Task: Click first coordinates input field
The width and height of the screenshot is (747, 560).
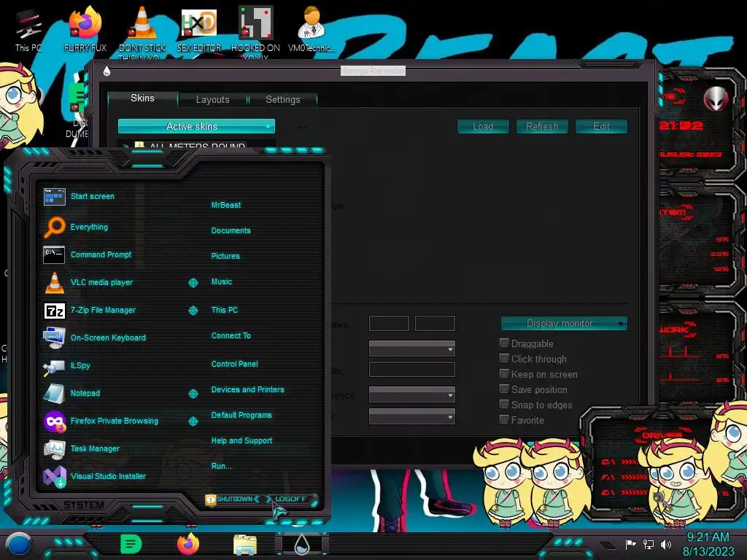Action: point(389,323)
